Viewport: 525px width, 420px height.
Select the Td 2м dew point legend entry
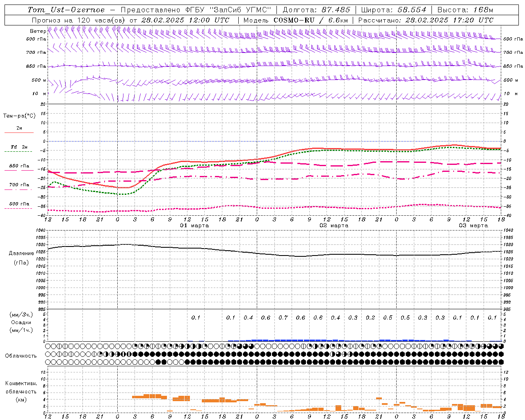(19, 147)
